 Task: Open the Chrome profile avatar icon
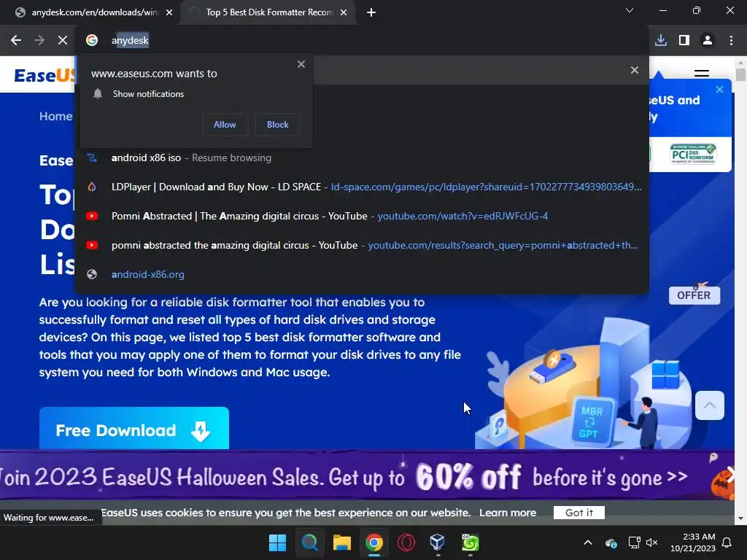[708, 41]
